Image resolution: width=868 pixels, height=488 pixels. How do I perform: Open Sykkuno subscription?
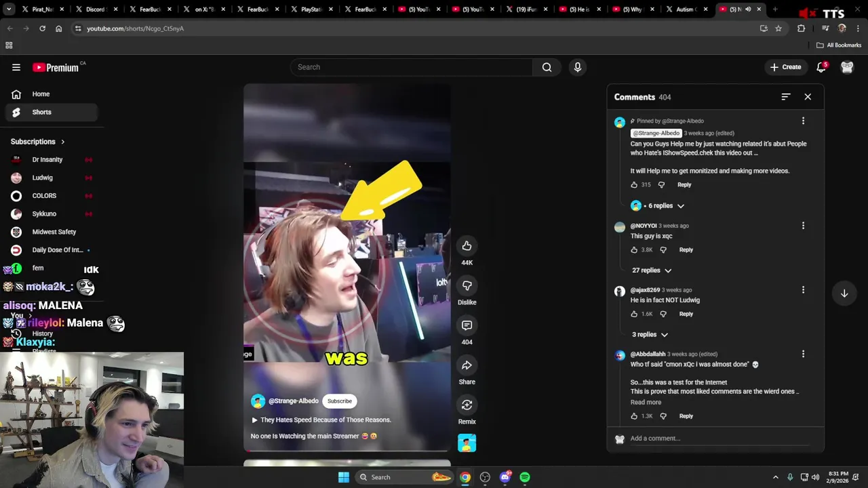point(51,213)
